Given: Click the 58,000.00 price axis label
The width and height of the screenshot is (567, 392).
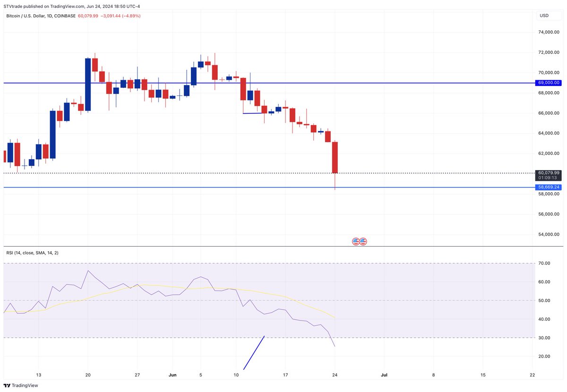Looking at the screenshot, I should point(549,194).
